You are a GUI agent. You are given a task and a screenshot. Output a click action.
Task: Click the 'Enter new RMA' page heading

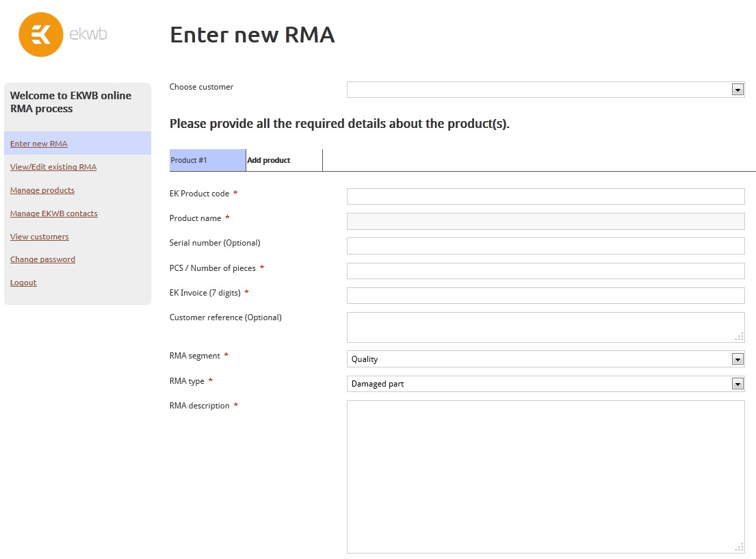pos(252,35)
